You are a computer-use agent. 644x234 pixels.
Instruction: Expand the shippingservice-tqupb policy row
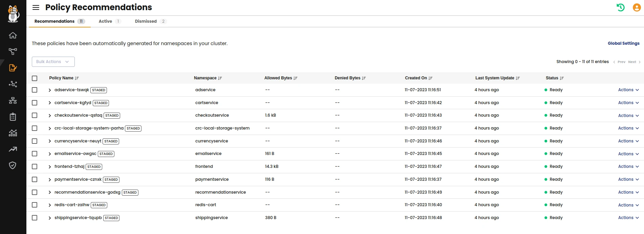coord(50,218)
